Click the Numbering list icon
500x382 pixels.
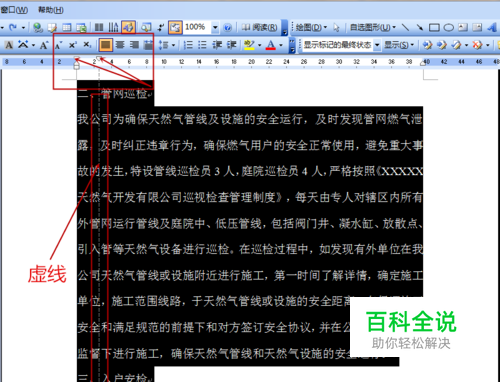[x=188, y=45]
